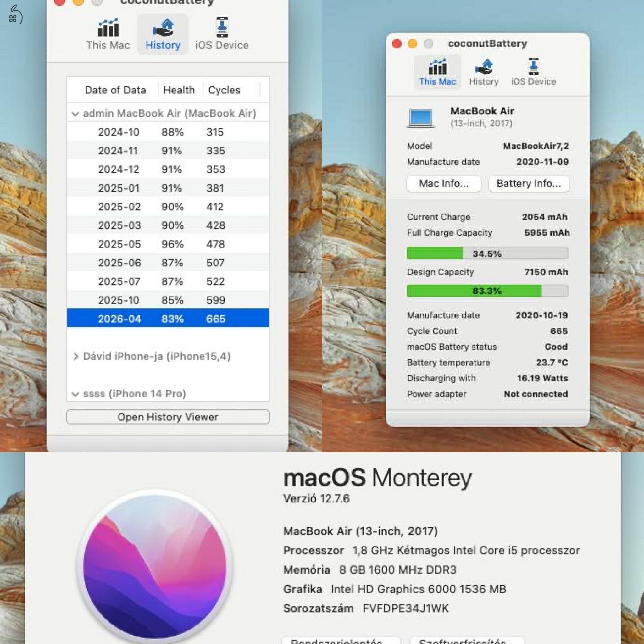Select the highlighted 2026-04 history row
Screen dimensions: 644x644
coord(168,318)
